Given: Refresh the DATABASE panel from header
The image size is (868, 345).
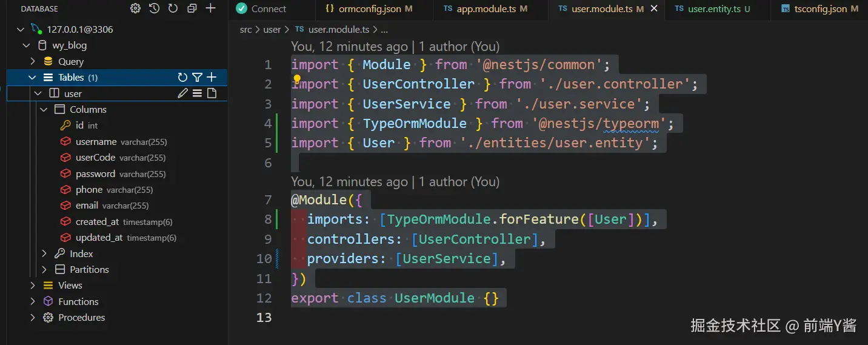Looking at the screenshot, I should (173, 8).
